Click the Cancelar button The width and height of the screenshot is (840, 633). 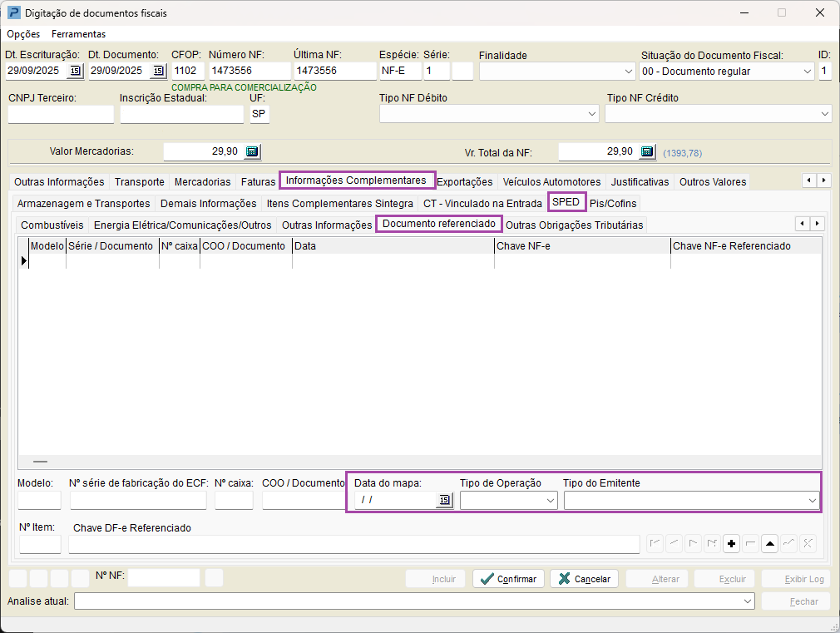(583, 579)
